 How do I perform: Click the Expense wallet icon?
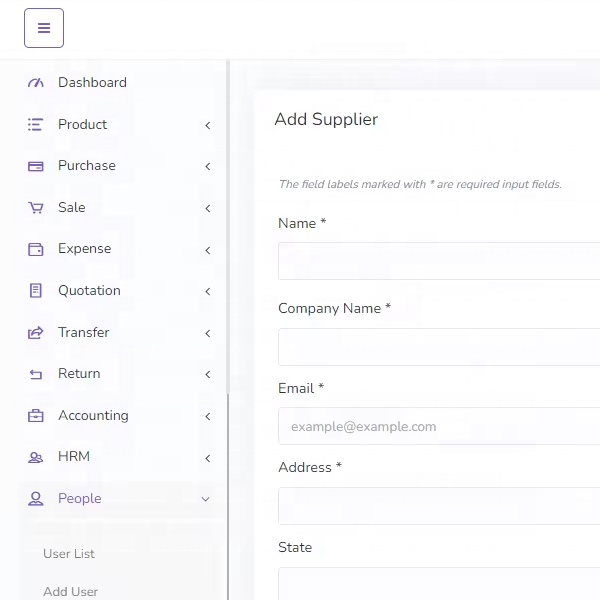pyautogui.click(x=36, y=249)
